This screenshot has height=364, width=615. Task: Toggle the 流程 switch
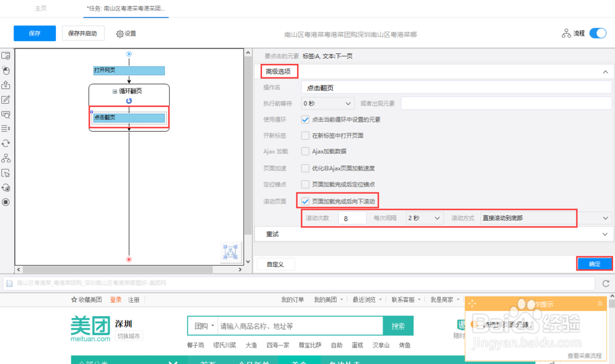pos(598,33)
